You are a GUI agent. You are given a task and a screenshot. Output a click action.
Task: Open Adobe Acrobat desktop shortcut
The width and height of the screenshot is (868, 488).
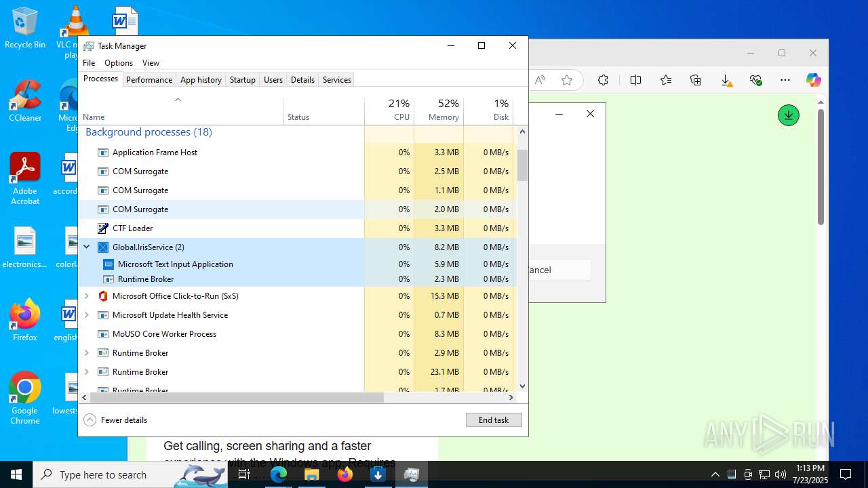click(25, 179)
